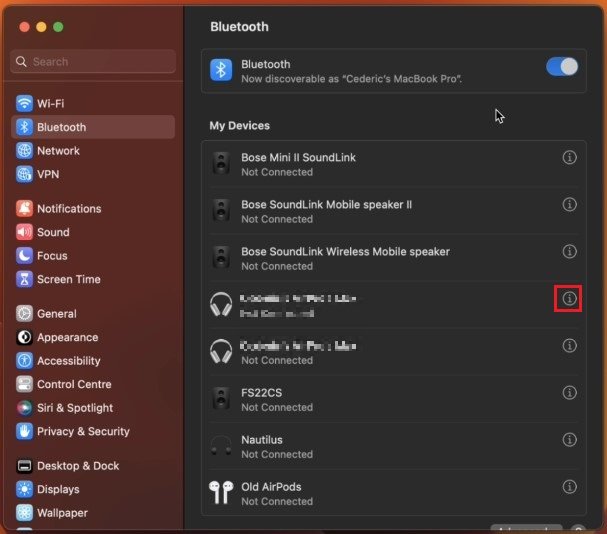Viewport: 607px width, 534px height.
Task: Select Screen Time in the sidebar
Action: 68,279
